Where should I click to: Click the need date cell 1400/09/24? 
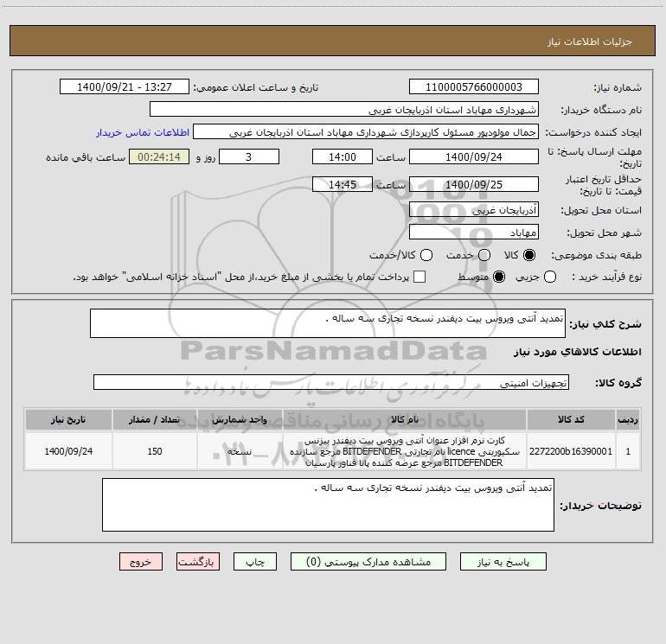coord(68,451)
